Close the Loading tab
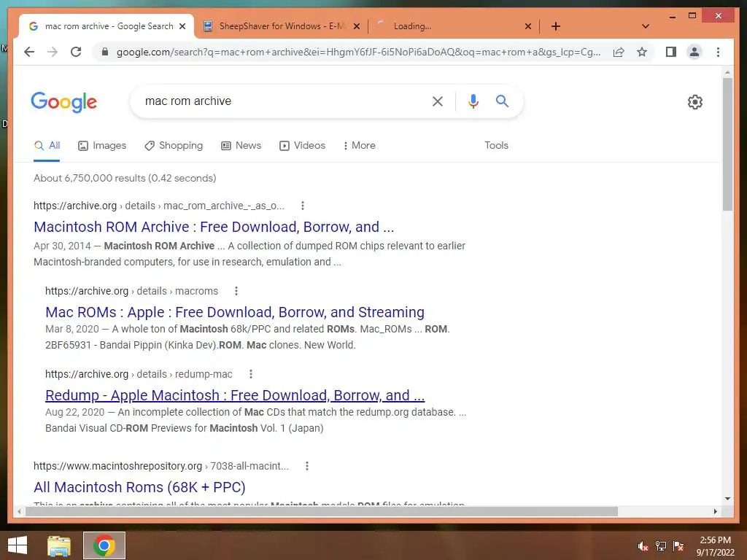Screen dimensions: 747x560 (528, 26)
